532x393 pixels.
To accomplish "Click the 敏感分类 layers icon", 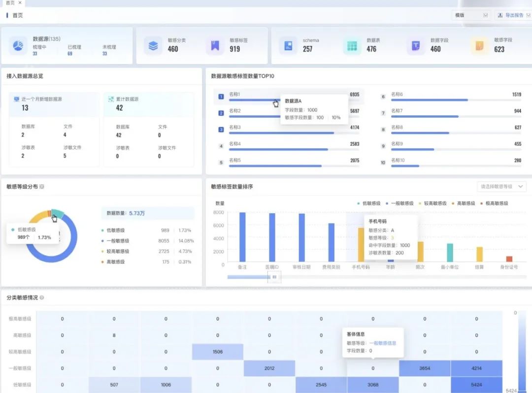I will (153, 46).
